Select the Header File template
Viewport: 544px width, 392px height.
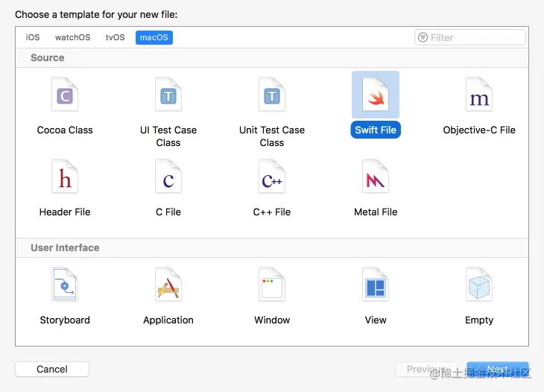(65, 178)
